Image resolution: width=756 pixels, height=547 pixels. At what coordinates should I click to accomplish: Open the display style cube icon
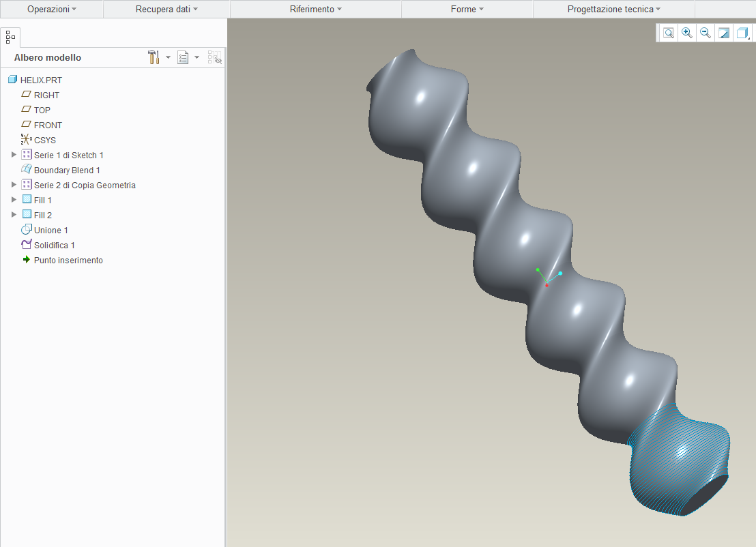pos(742,33)
